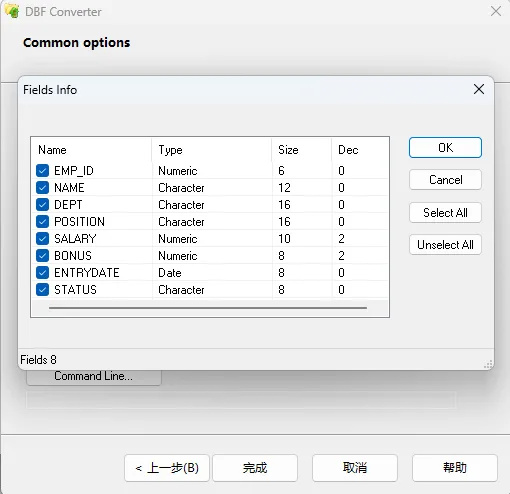Screen dimensions: 510x494
Task: Click the Numeric type of SALARY
Action: (178, 239)
